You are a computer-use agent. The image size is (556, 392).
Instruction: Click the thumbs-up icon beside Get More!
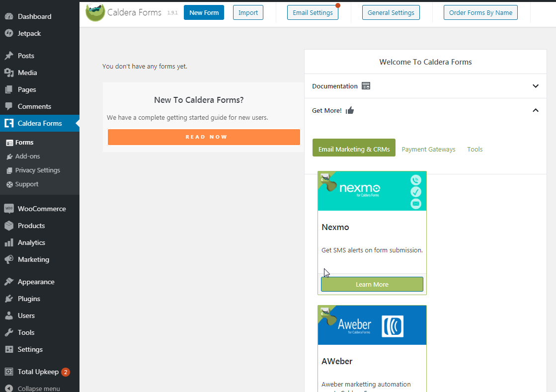click(x=349, y=110)
